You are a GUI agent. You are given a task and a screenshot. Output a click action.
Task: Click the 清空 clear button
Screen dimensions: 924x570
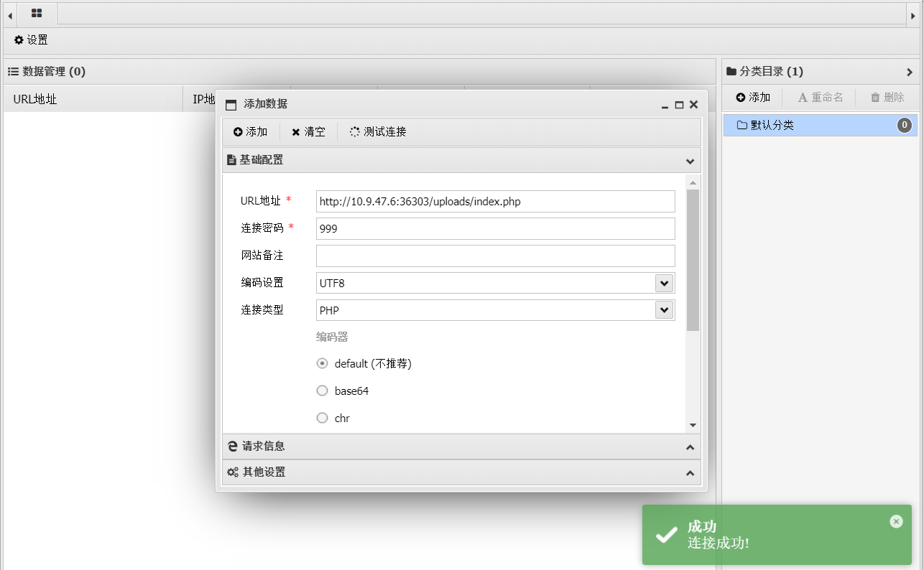coord(308,132)
